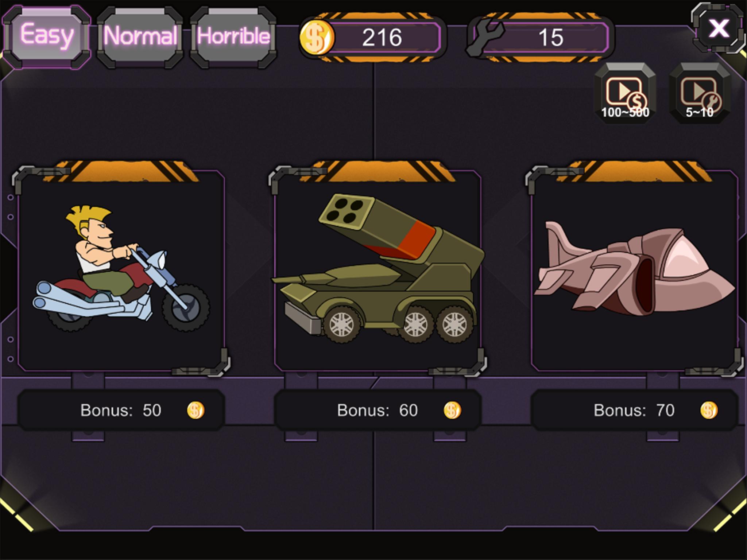Click coin icon in Bonus 50 bar
Viewport: 747px width, 560px height.
click(196, 411)
